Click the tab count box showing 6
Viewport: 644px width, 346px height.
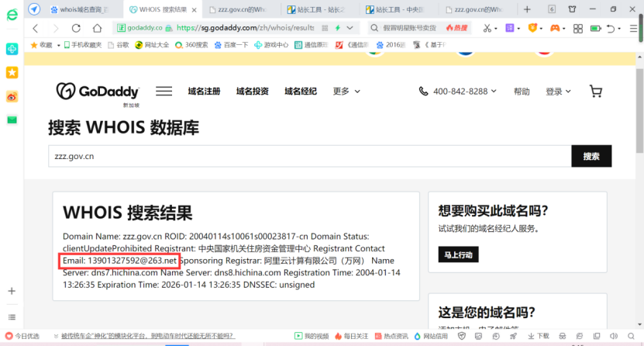click(552, 9)
